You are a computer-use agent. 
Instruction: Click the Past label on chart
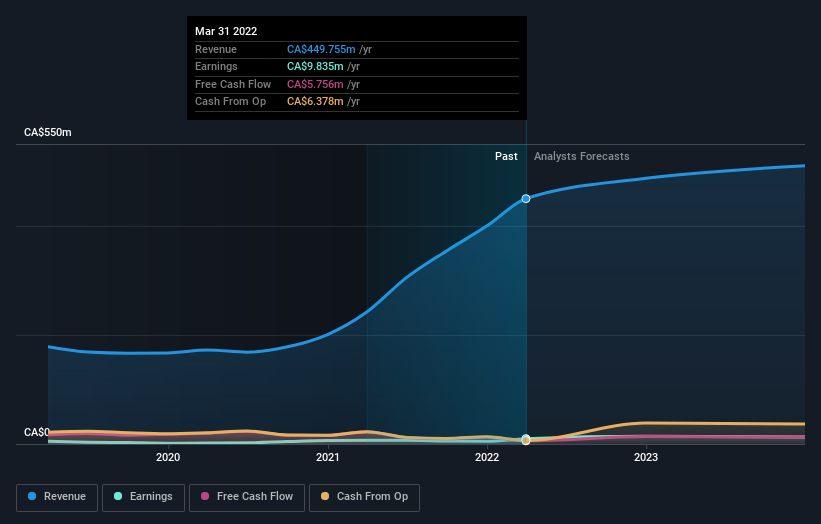click(506, 157)
